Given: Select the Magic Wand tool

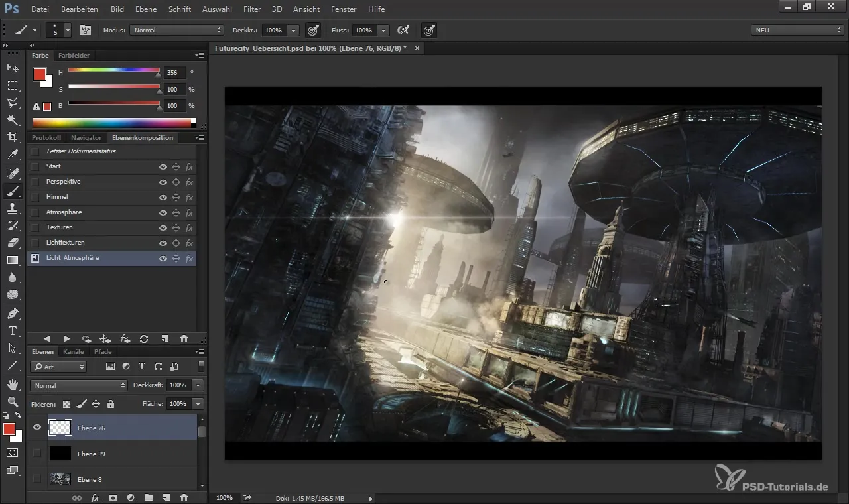Looking at the screenshot, I should [13, 119].
